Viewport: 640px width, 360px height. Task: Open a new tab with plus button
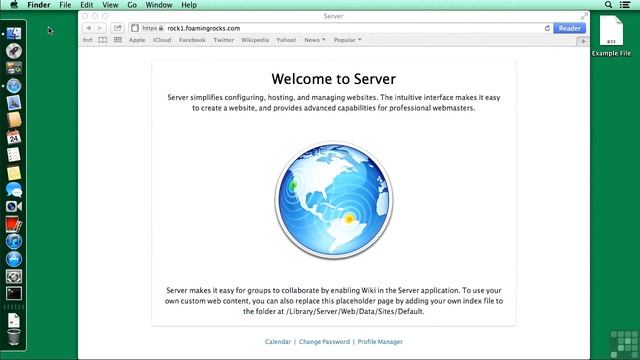click(583, 41)
